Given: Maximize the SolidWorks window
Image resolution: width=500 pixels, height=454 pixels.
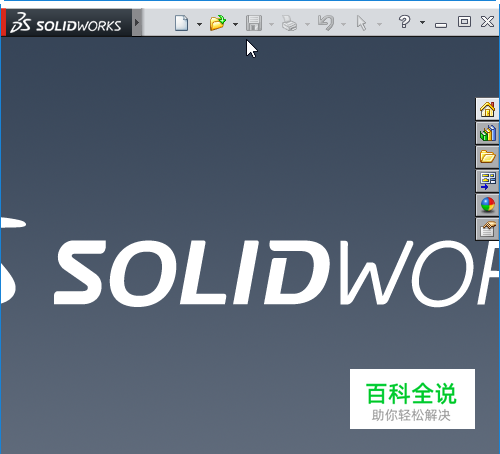Looking at the screenshot, I should (464, 22).
